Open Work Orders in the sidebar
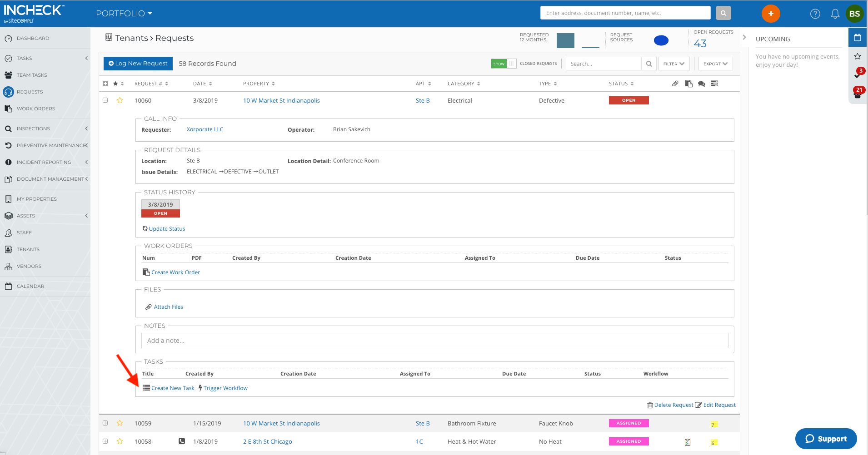Image resolution: width=868 pixels, height=455 pixels. point(35,109)
